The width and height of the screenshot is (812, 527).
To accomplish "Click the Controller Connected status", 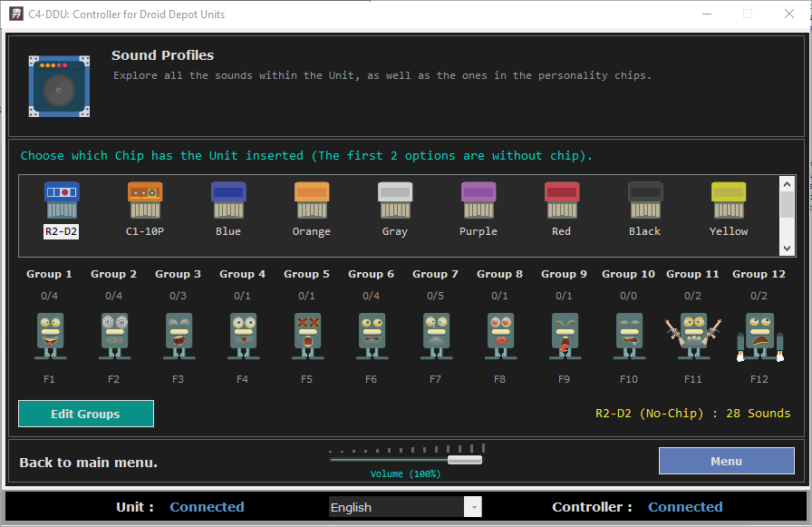I will tap(685, 506).
